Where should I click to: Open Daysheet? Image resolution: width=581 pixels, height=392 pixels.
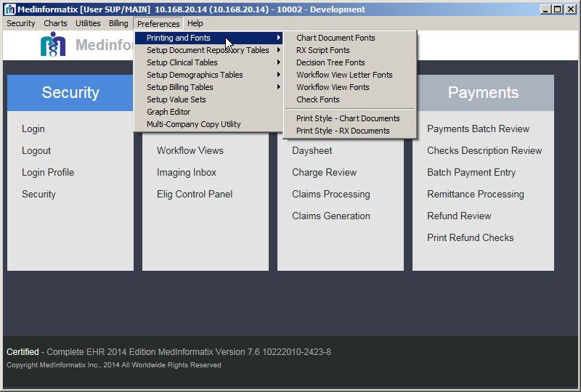(x=312, y=151)
